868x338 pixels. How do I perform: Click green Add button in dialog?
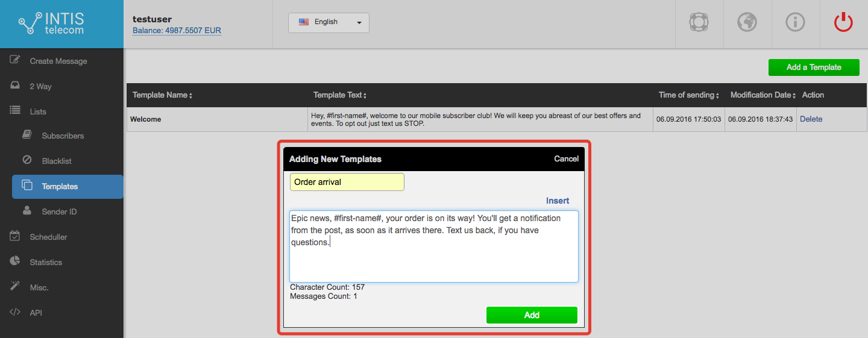click(x=532, y=315)
